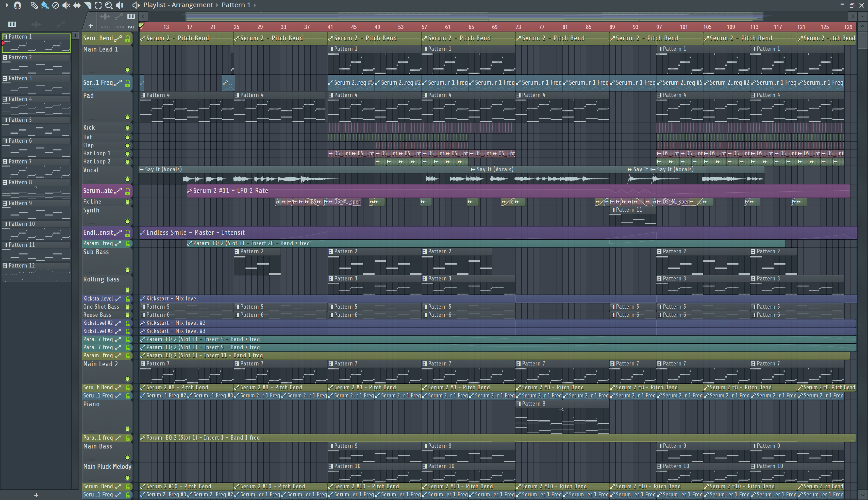Select the Main Pluck Melody track header
Screen dimensions: 868x500
click(x=107, y=473)
